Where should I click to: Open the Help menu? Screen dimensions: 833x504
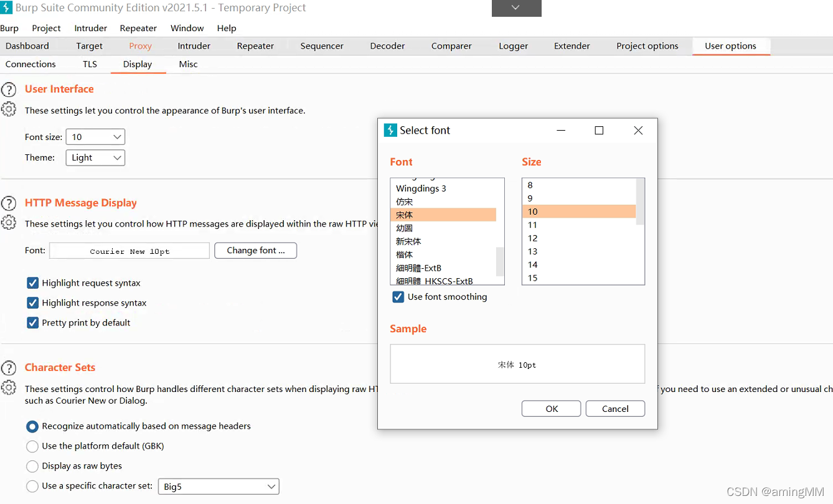[227, 28]
